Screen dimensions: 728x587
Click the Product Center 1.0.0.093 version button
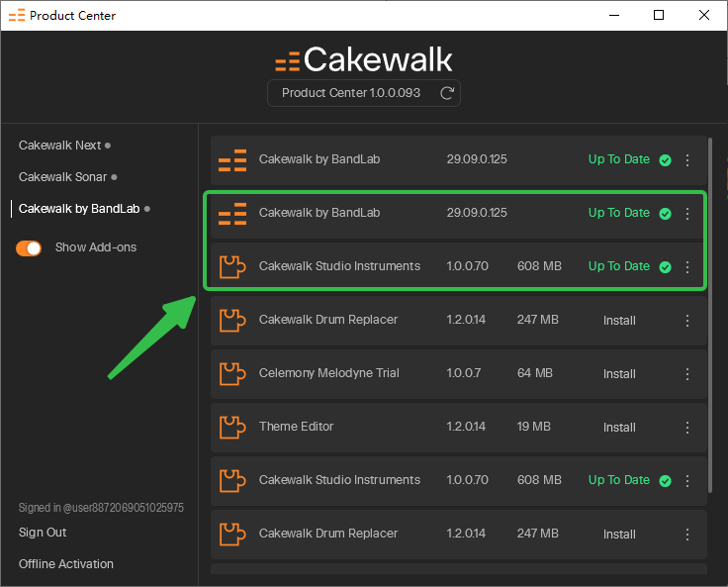(364, 93)
